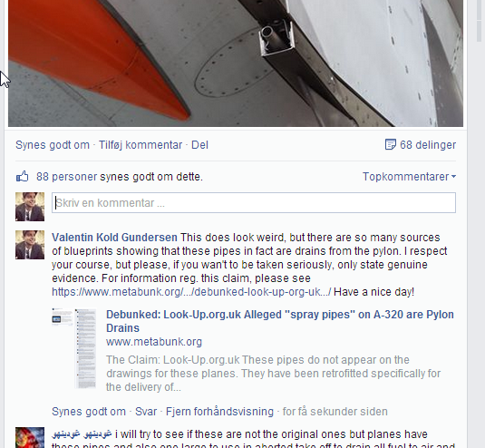This screenshot has width=485, height=448.
Task: Open the Debunked Look-Up.org.uk preview title
Action: pyautogui.click(x=280, y=321)
